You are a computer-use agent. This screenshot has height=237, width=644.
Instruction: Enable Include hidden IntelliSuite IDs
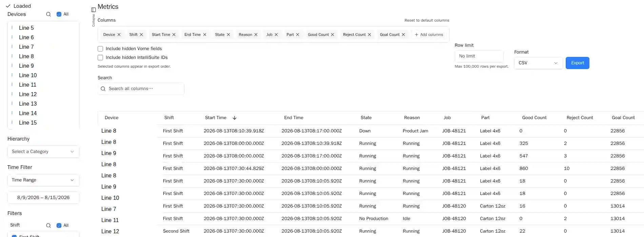pyautogui.click(x=100, y=58)
